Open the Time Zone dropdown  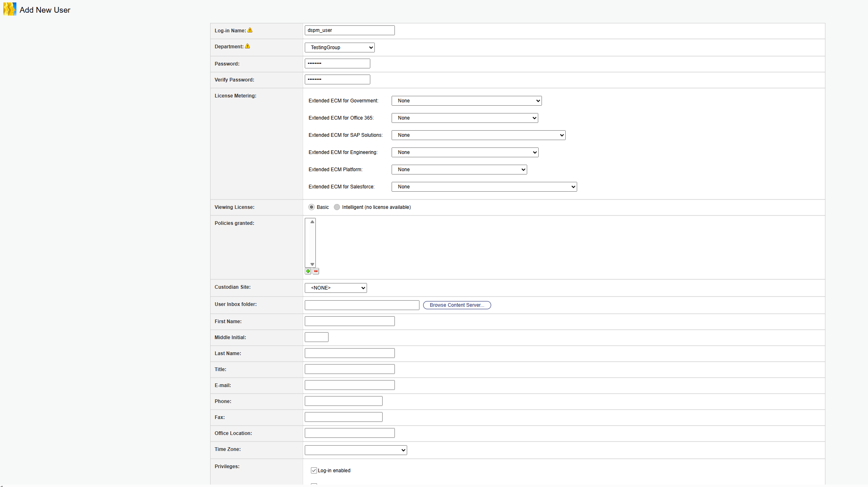(x=356, y=450)
